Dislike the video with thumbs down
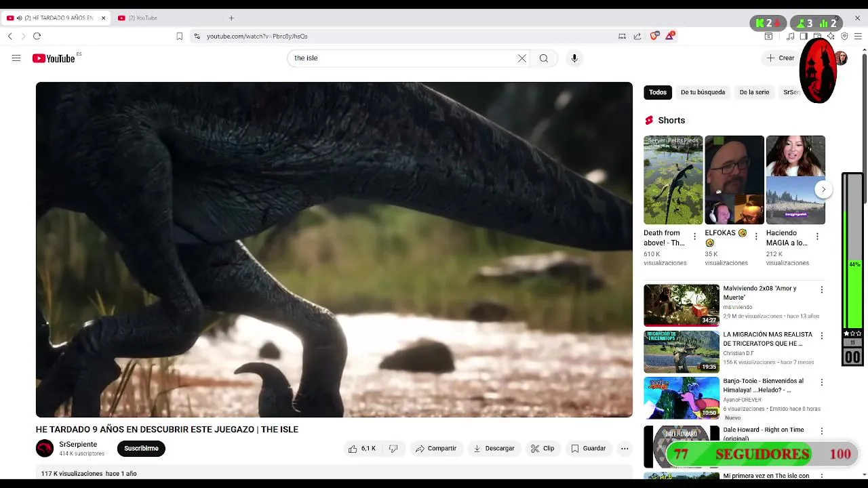868x488 pixels. click(x=393, y=449)
